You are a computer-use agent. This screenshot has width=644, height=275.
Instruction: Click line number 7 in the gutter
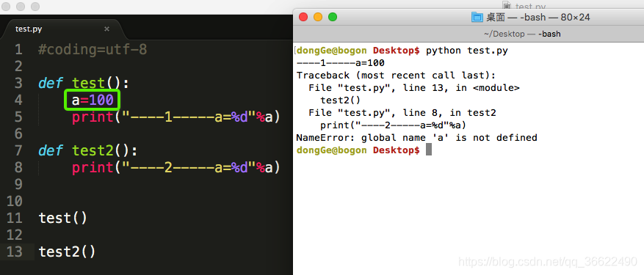point(18,150)
